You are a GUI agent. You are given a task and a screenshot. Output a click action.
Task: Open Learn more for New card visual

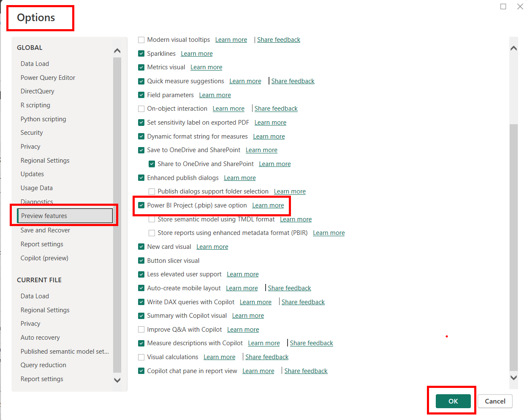click(x=212, y=247)
